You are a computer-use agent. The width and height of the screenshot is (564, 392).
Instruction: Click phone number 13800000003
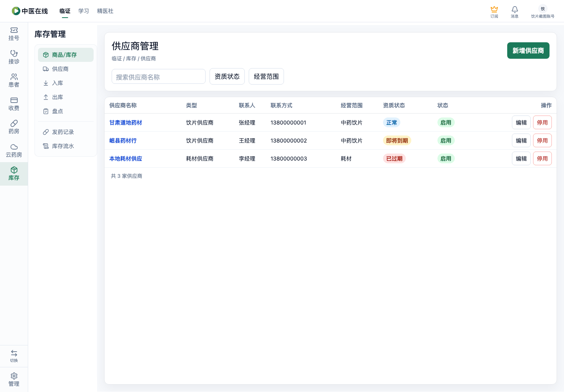click(x=289, y=159)
